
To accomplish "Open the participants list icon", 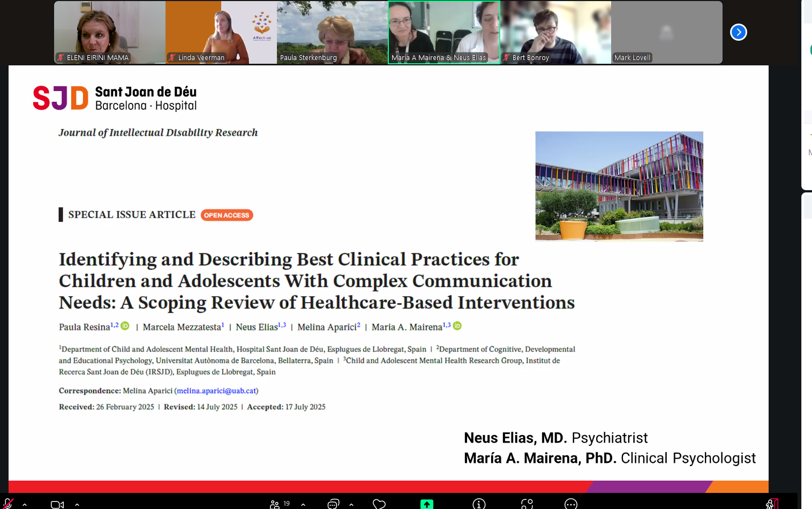I will coord(275,504).
